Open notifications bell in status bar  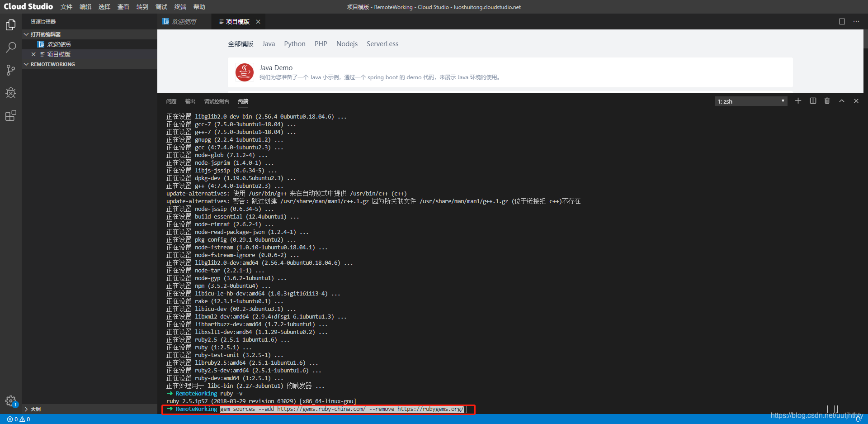click(x=858, y=419)
